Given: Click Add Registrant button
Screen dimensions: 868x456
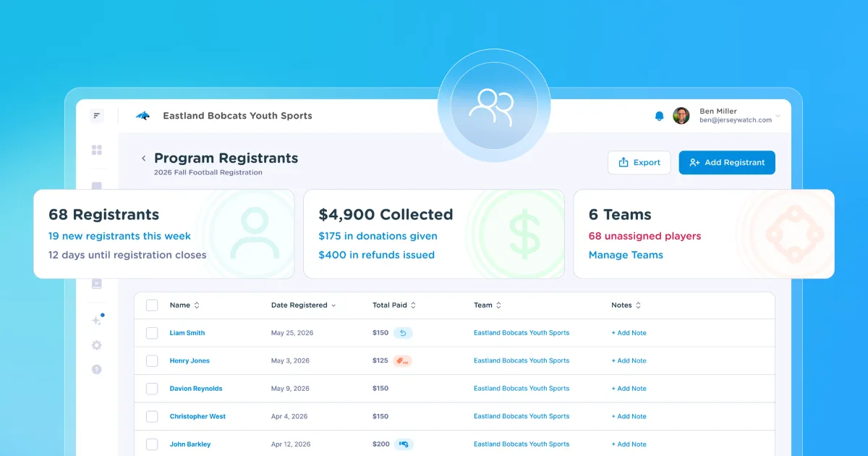Looking at the screenshot, I should pos(727,163).
